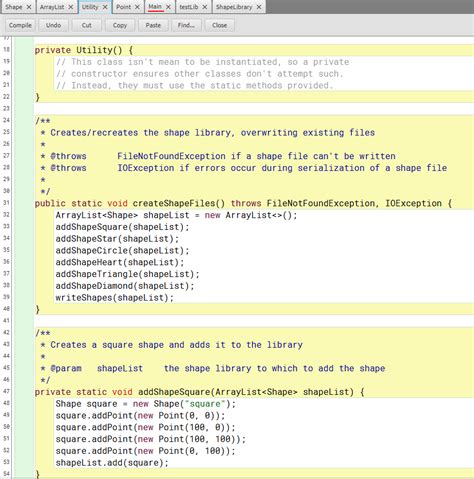Set breakpoint in margin at line 31
Screen dimensions: 474x479
(23, 203)
